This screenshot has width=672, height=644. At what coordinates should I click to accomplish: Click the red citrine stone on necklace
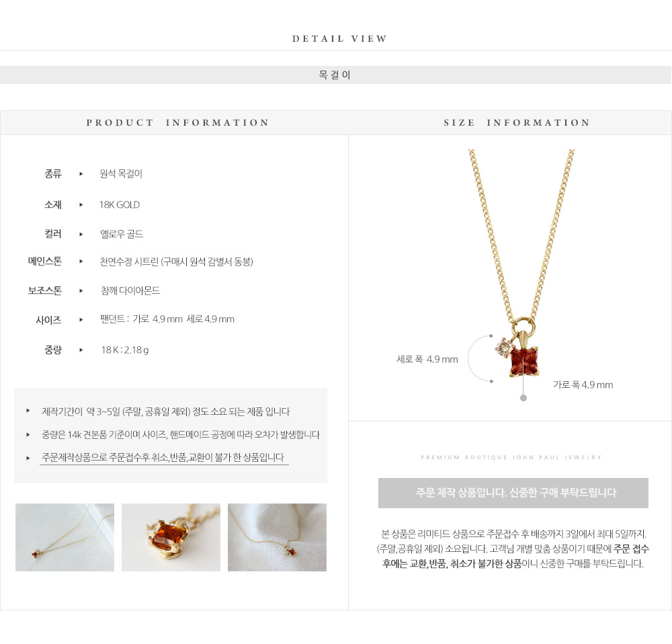pos(523,362)
